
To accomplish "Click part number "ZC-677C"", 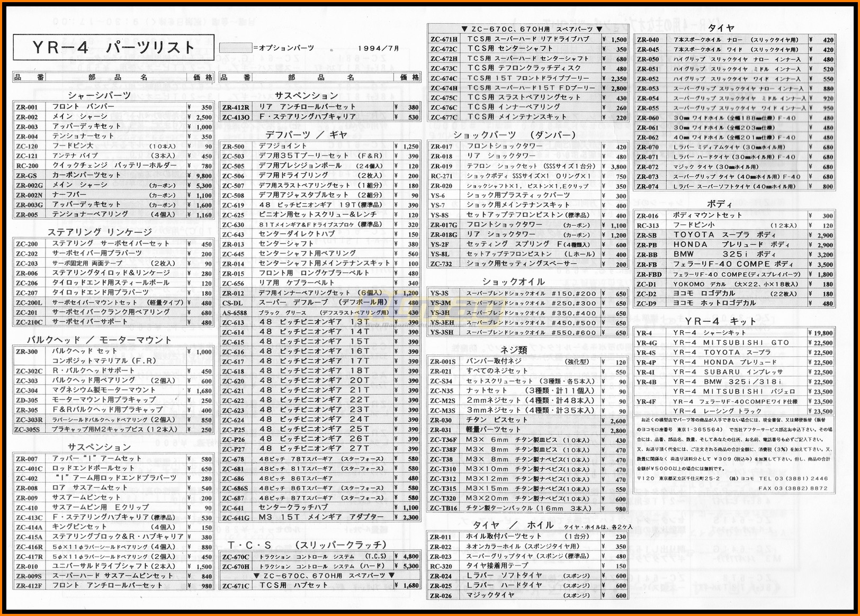I will point(444,117).
